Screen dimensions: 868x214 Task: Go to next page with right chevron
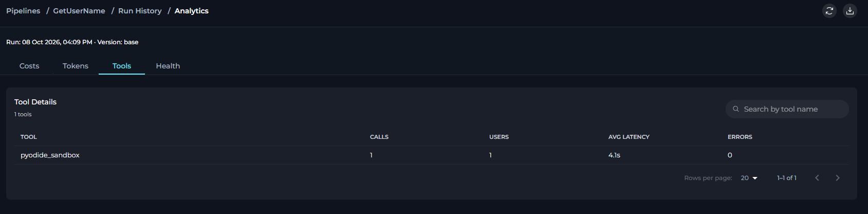pyautogui.click(x=838, y=178)
